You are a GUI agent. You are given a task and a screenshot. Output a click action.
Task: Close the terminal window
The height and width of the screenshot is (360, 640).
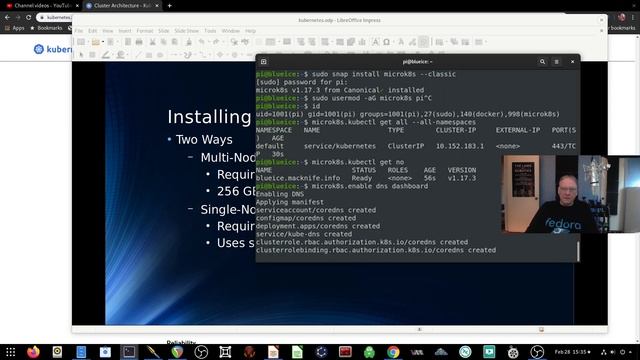click(x=572, y=62)
